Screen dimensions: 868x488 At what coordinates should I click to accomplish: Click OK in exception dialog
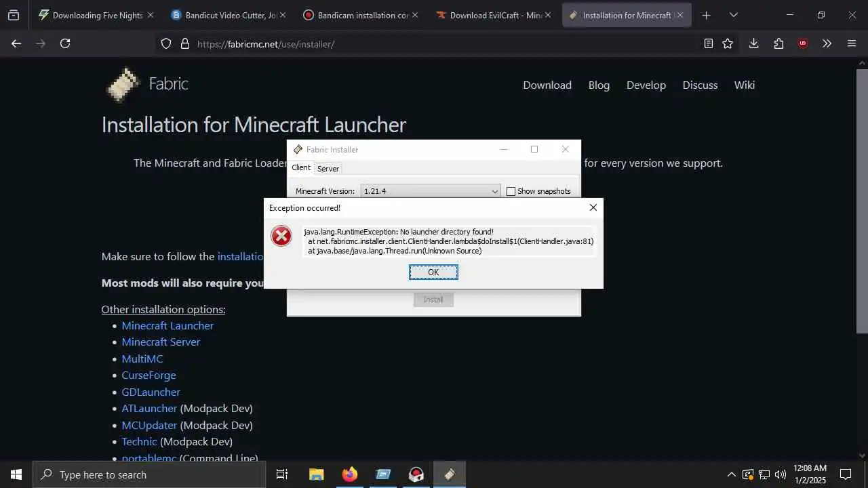433,272
